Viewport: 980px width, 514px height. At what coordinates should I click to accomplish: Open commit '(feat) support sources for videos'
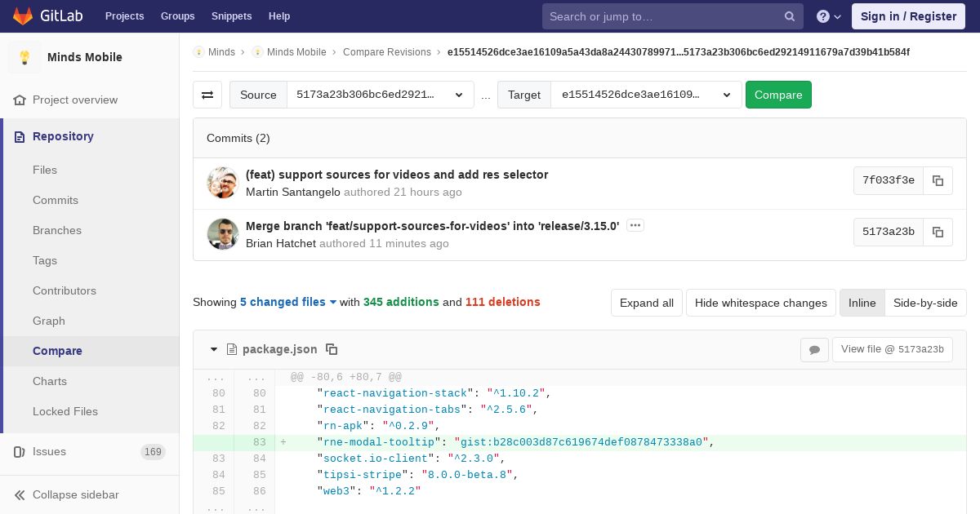[x=397, y=175]
